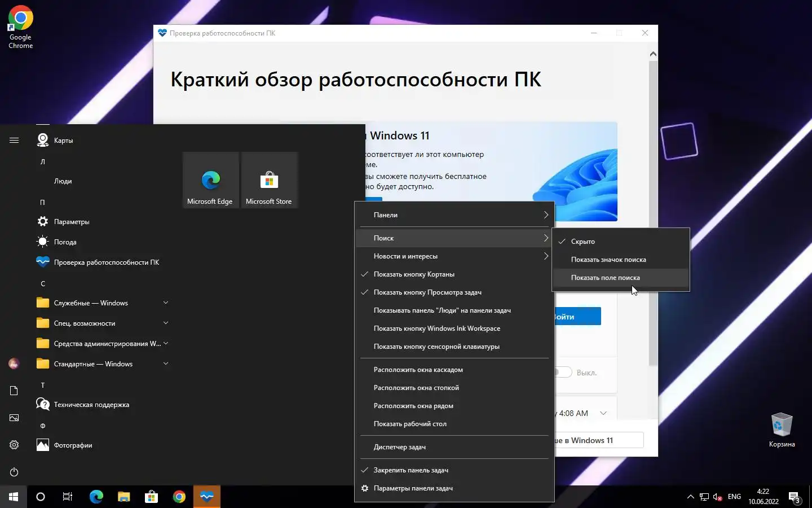Image resolution: width=812 pixels, height=508 pixels.
Task: Open clock showing 4:22 date
Action: pyautogui.click(x=764, y=497)
